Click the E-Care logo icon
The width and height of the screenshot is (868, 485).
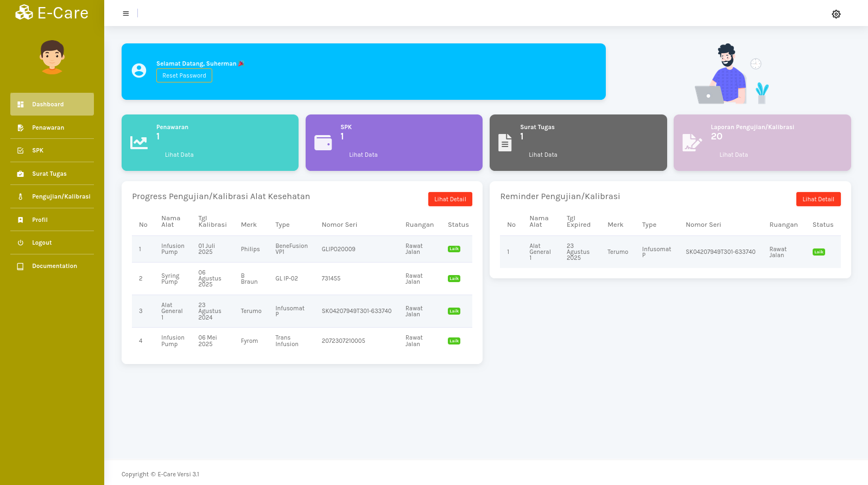tap(24, 12)
